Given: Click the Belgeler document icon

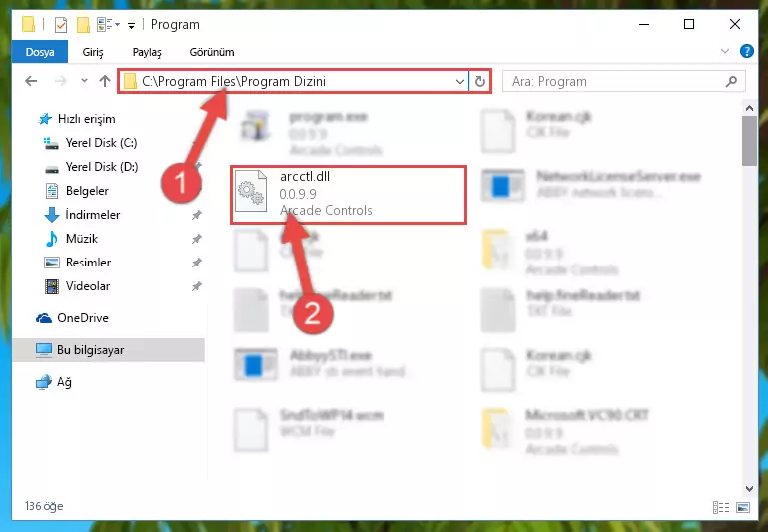Looking at the screenshot, I should coord(51,191).
